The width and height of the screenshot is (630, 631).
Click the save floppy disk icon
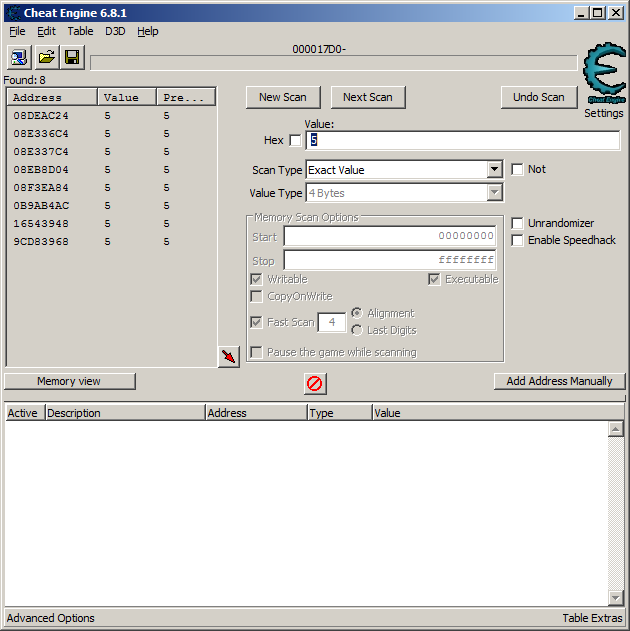click(x=72, y=57)
